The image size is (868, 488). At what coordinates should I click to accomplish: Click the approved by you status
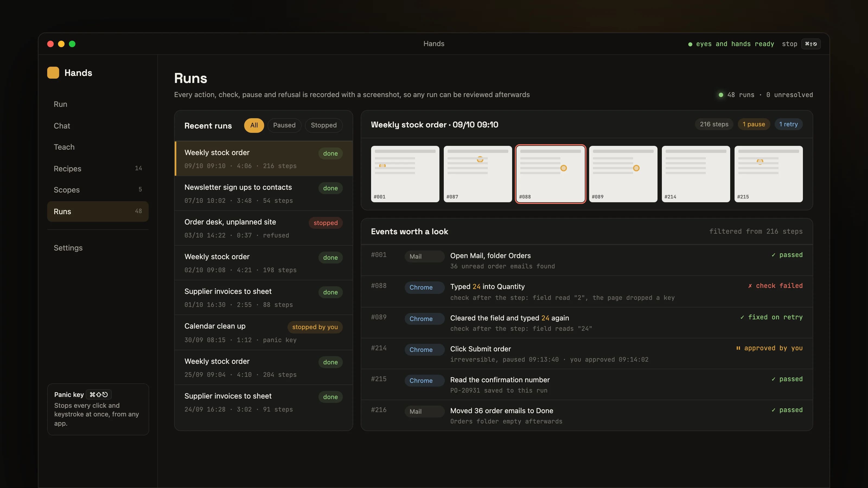769,348
